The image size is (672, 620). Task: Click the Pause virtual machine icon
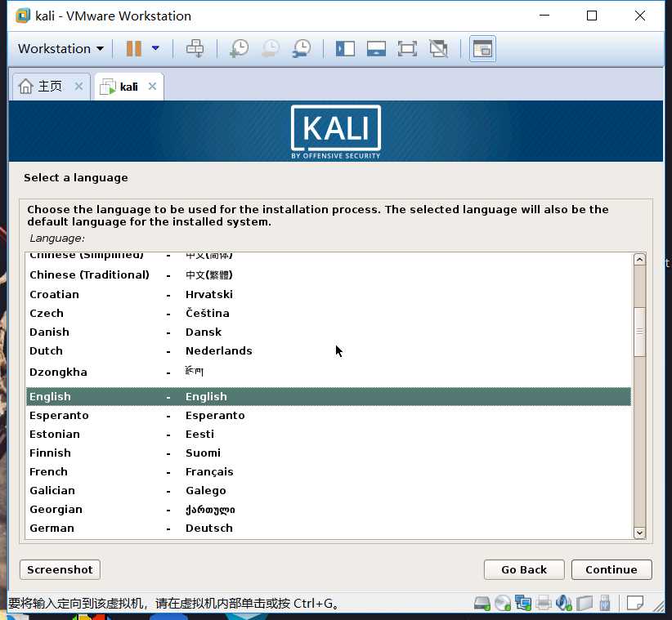click(x=134, y=48)
